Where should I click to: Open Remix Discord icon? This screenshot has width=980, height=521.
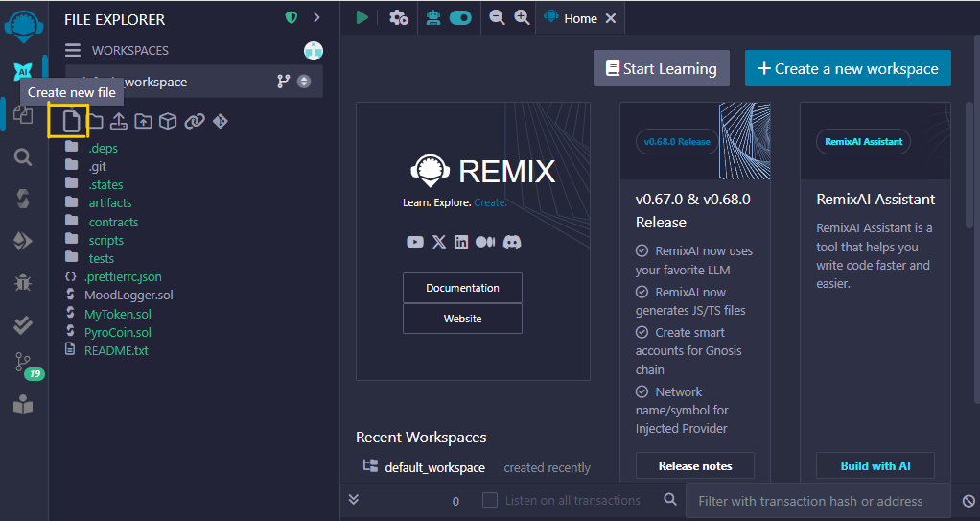(512, 242)
